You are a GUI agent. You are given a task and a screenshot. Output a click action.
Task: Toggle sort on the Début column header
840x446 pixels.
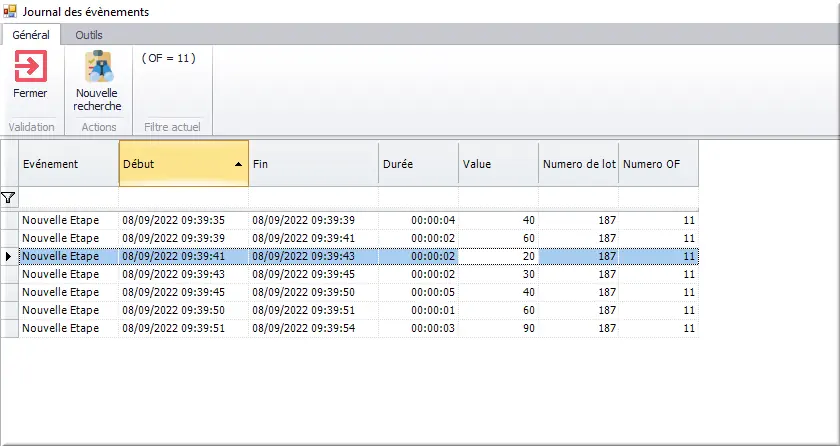tap(184, 164)
